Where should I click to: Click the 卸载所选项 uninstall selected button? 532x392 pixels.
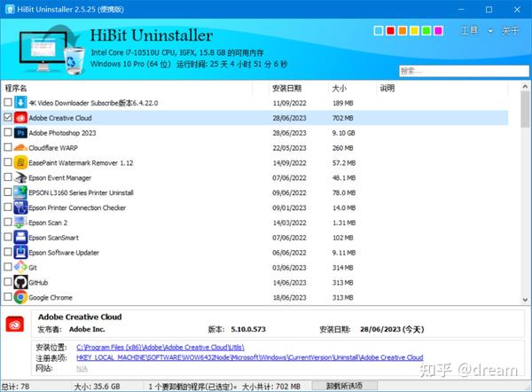(344, 386)
